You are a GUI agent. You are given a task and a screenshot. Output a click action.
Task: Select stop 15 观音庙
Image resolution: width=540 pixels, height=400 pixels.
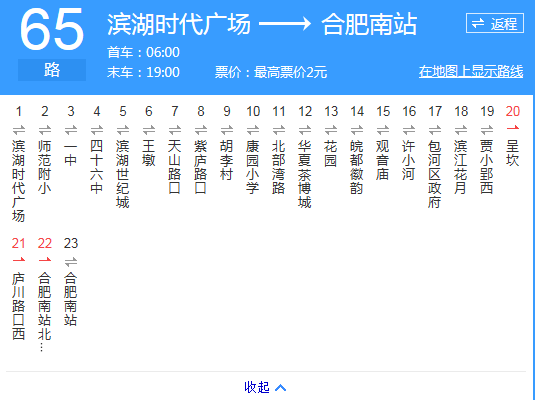[x=383, y=160]
